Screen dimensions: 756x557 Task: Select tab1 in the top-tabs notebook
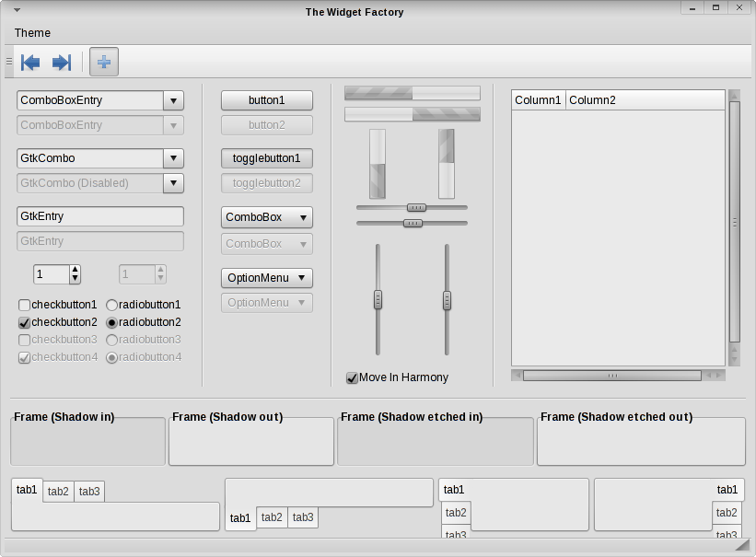[27, 490]
